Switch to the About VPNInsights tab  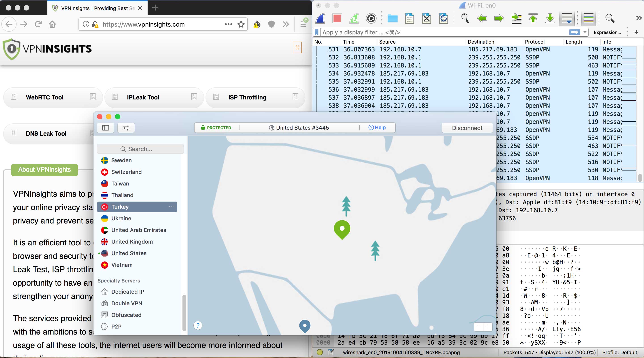click(x=44, y=170)
